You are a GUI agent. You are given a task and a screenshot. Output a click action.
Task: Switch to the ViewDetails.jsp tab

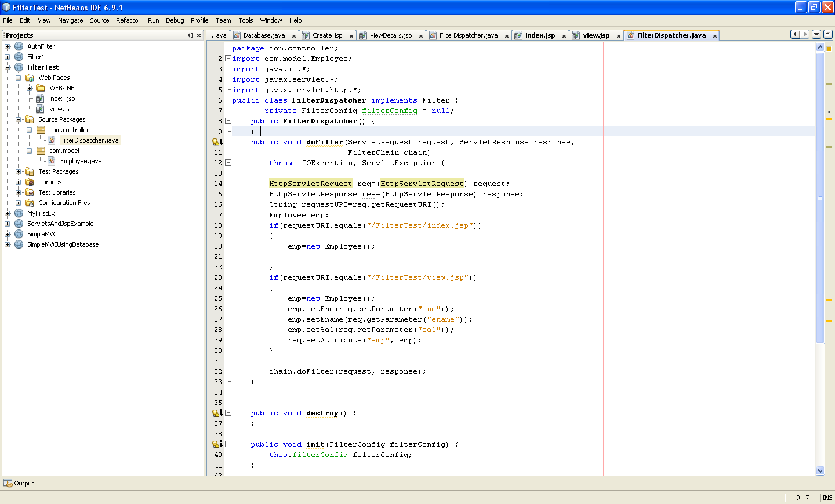[391, 35]
